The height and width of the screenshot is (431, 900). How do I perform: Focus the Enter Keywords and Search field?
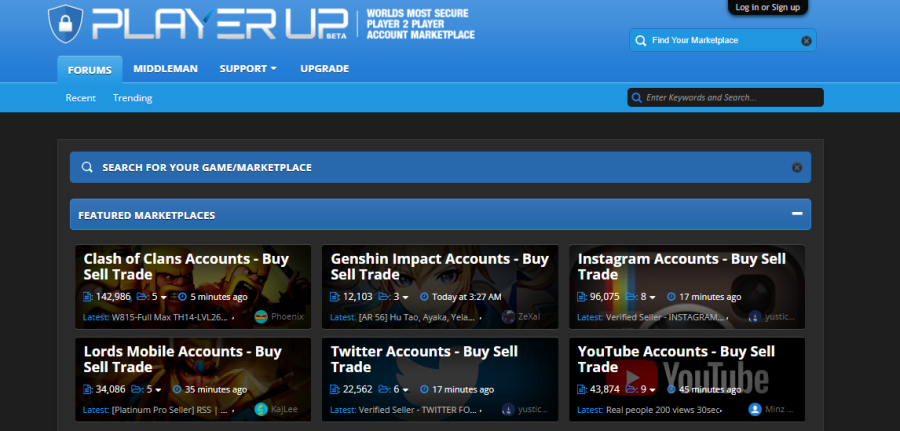[726, 98]
